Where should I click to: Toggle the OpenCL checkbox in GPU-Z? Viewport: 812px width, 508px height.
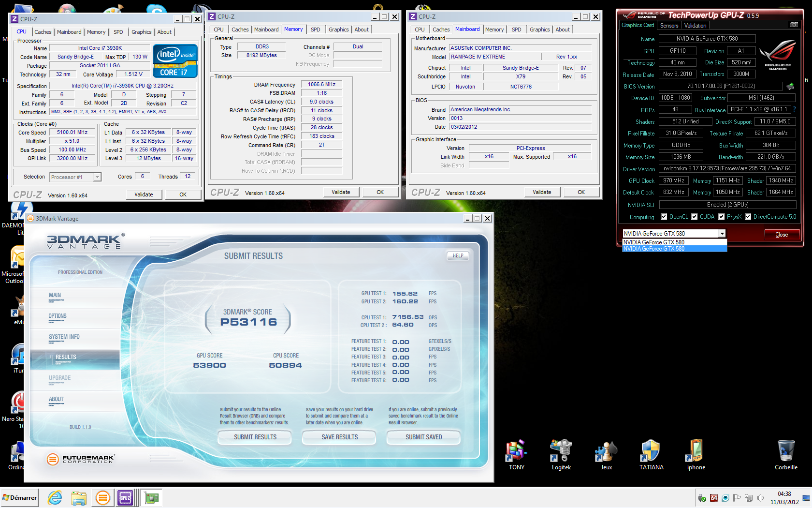tap(664, 217)
